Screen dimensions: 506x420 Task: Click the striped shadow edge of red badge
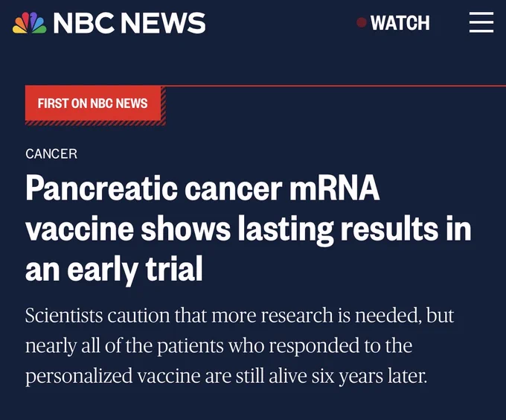(95, 123)
